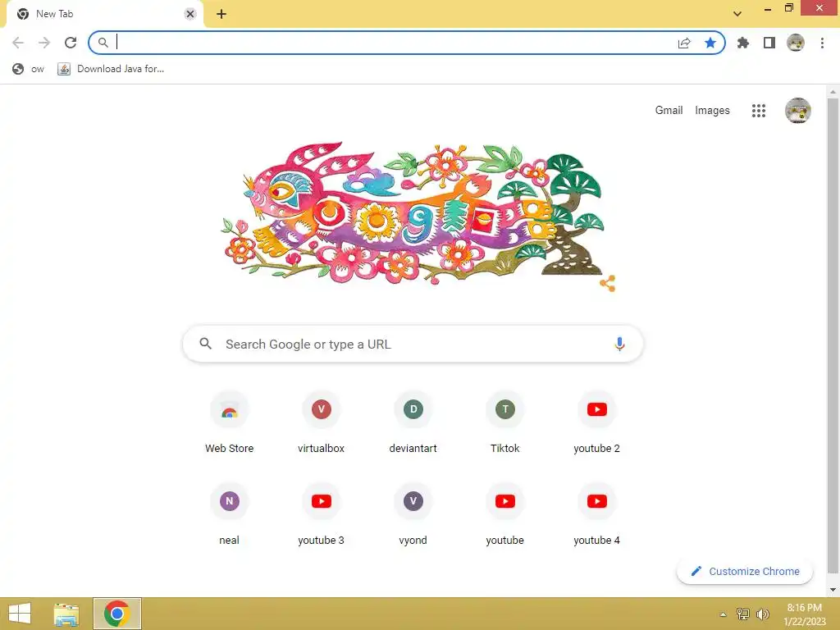The image size is (840, 630).
Task: Click the page scrollbar up arrow
Action: coord(833,92)
